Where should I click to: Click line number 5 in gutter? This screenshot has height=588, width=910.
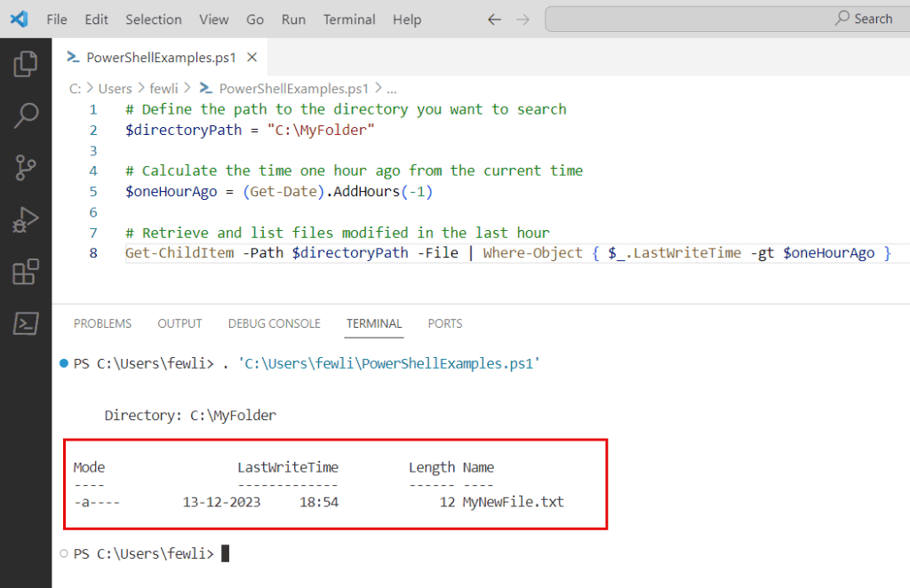click(x=92, y=191)
